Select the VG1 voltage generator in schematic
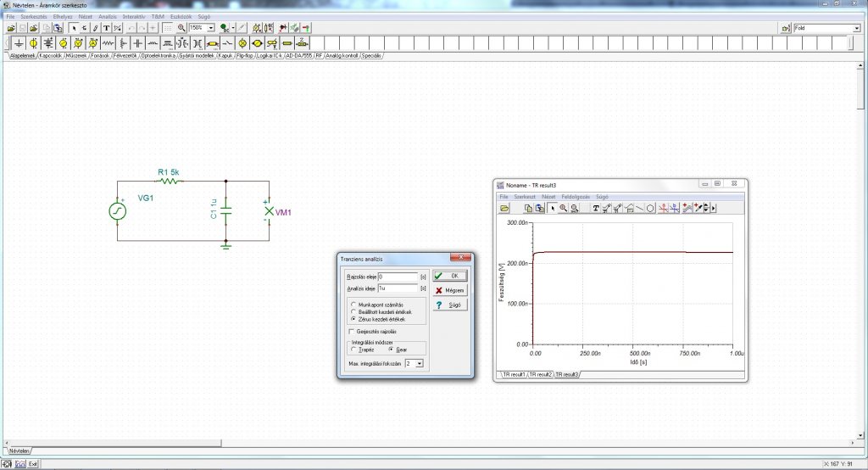The width and height of the screenshot is (868, 470). point(117,211)
